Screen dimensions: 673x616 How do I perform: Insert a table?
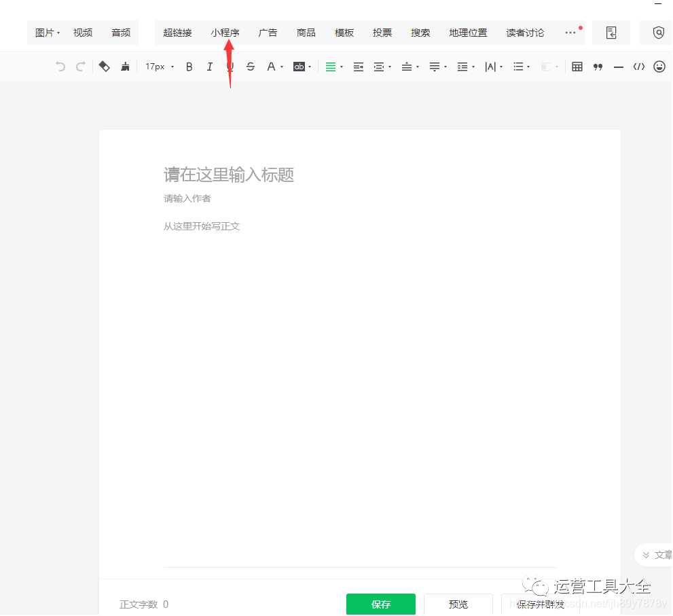(577, 66)
